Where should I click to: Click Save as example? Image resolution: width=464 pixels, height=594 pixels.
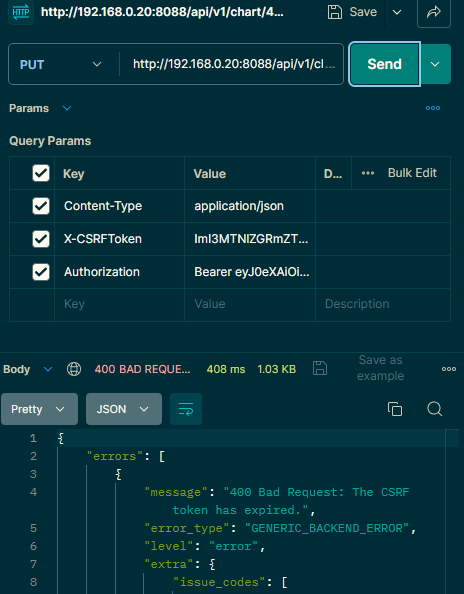coord(380,368)
